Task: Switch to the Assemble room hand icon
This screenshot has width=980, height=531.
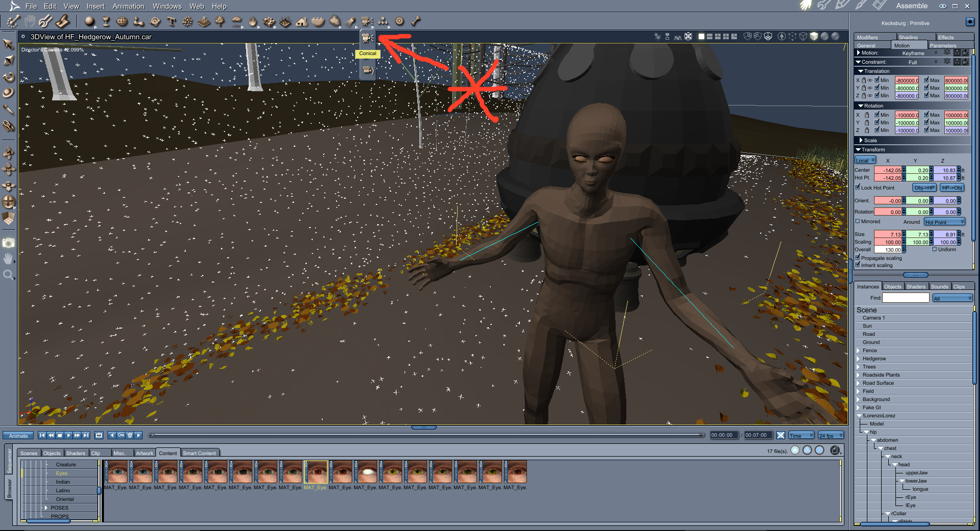Action: tap(806, 6)
